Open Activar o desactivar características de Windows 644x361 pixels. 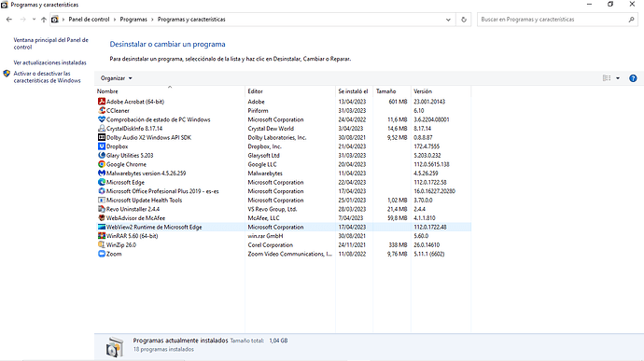coord(47,77)
